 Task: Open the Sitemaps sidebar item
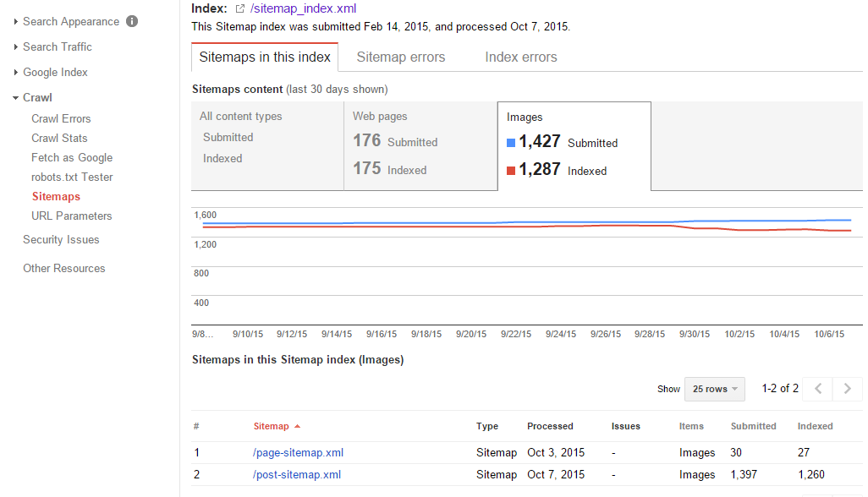tap(56, 196)
